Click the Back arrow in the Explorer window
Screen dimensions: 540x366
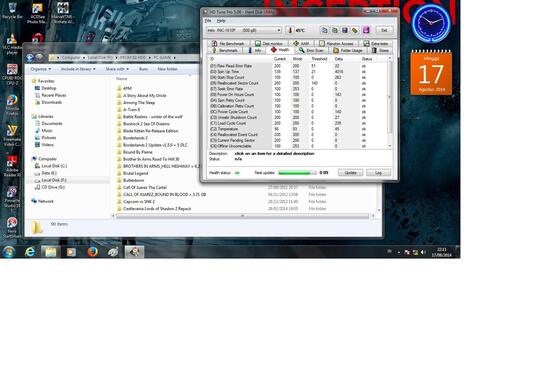30,57
